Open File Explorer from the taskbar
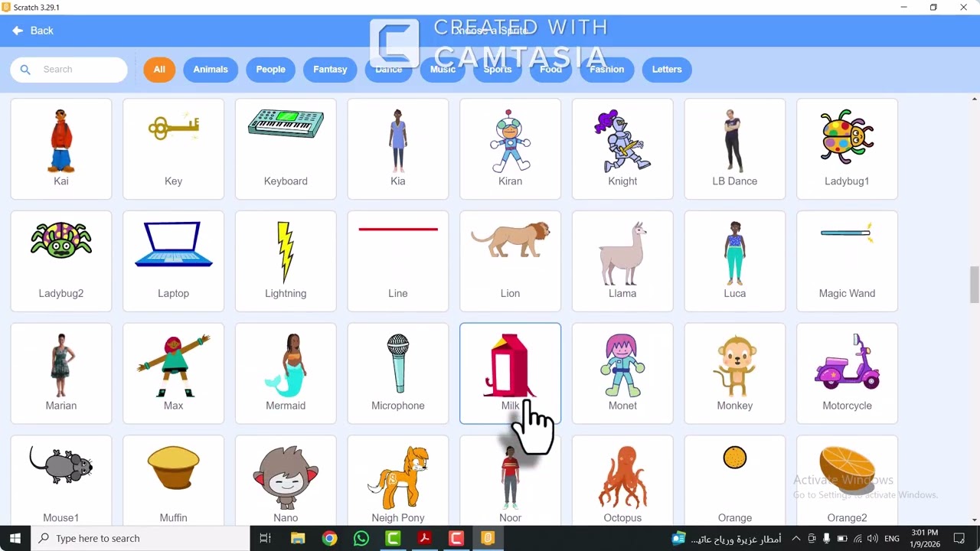Screen dimensions: 980x551 click(298, 538)
